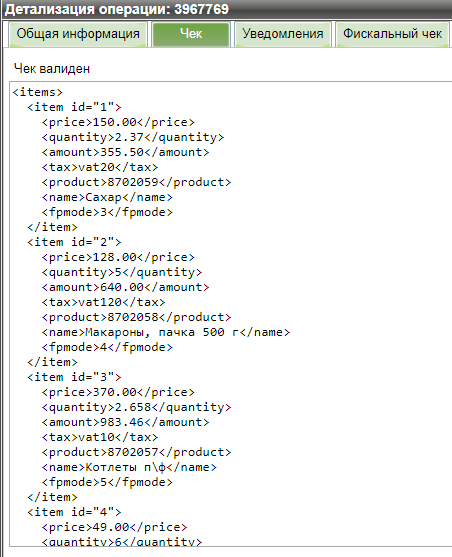Screen dimensions: 452x557
Task: Click the quantity 2.37 line
Action: click(133, 137)
